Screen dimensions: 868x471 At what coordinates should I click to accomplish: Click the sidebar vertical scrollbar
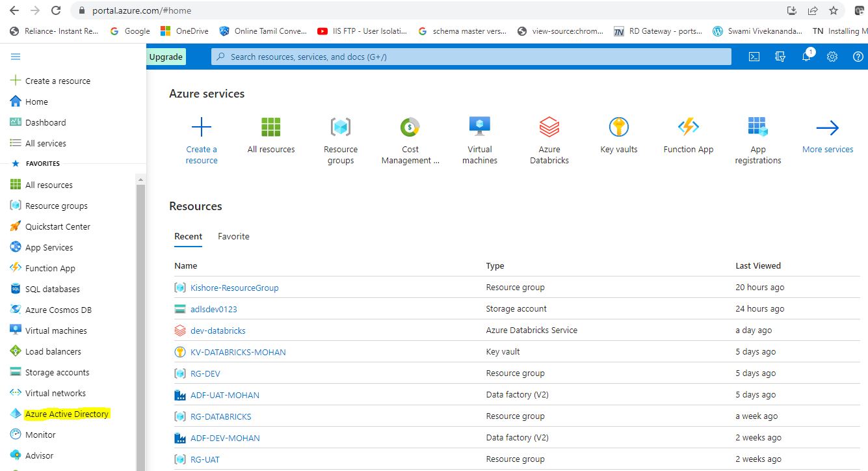tap(140, 325)
